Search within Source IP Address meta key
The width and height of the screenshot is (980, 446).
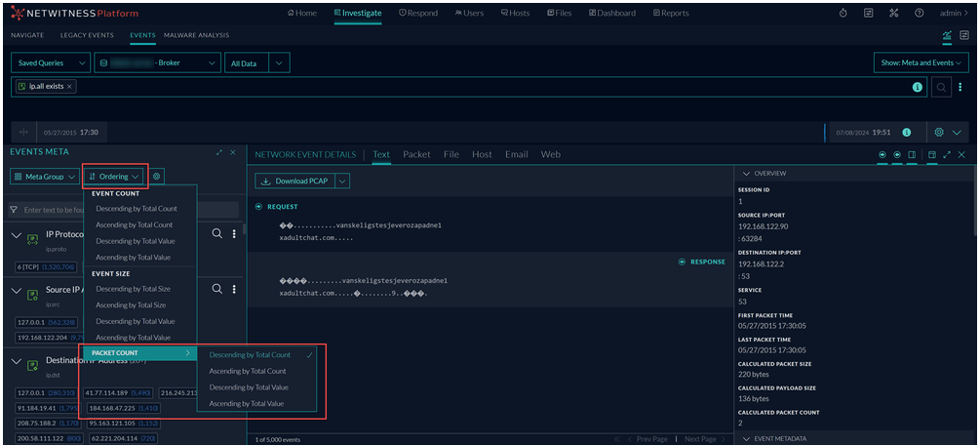pyautogui.click(x=216, y=289)
